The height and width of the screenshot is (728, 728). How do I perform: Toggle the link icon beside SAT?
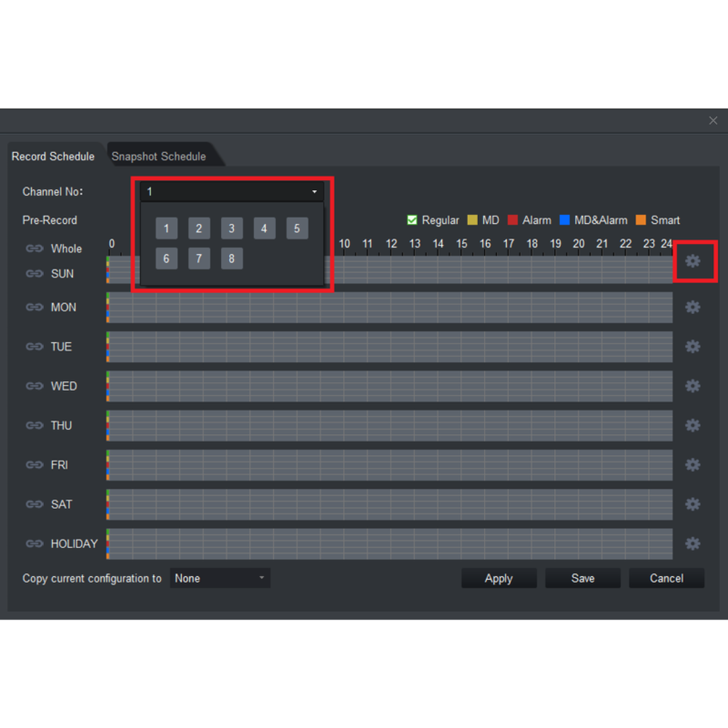[x=34, y=505]
